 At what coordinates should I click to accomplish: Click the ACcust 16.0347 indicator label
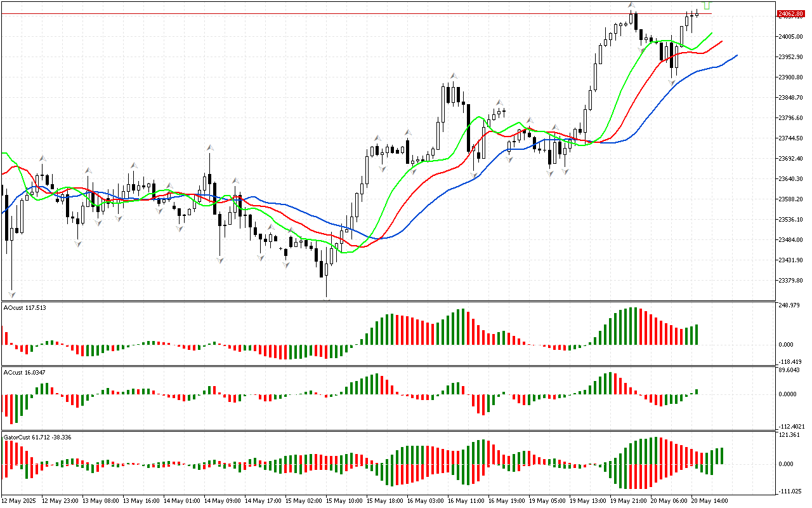tap(25, 372)
